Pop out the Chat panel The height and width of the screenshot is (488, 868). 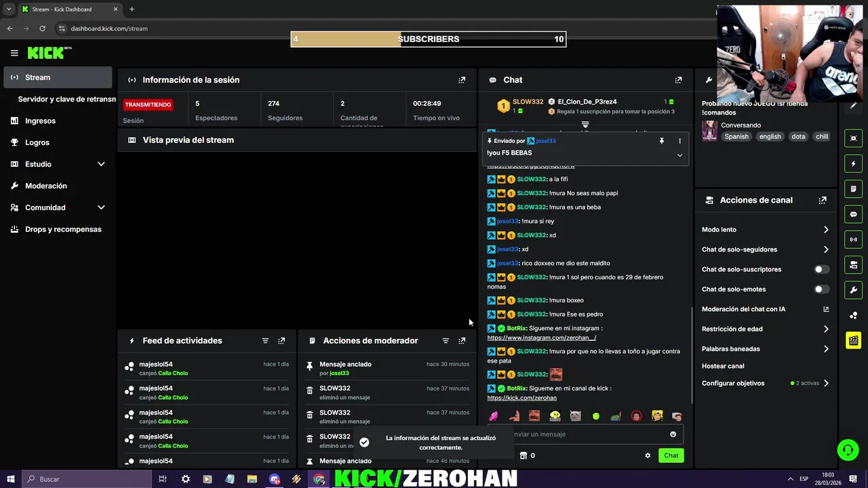tap(678, 80)
